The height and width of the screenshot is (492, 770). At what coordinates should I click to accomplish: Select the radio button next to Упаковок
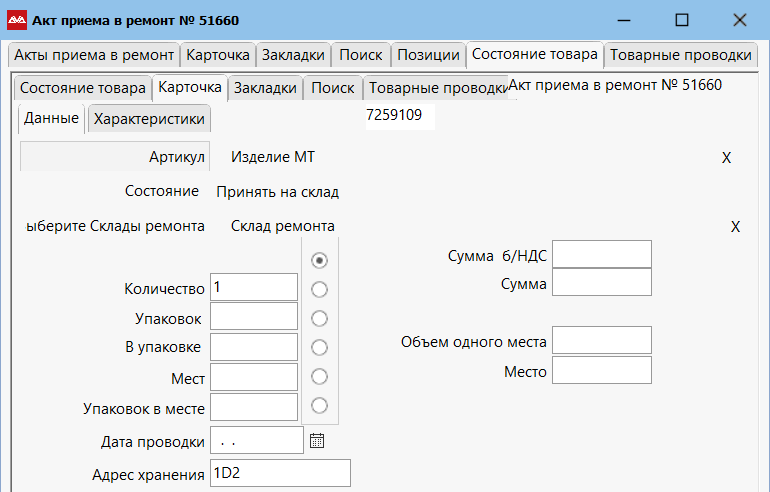(320, 318)
